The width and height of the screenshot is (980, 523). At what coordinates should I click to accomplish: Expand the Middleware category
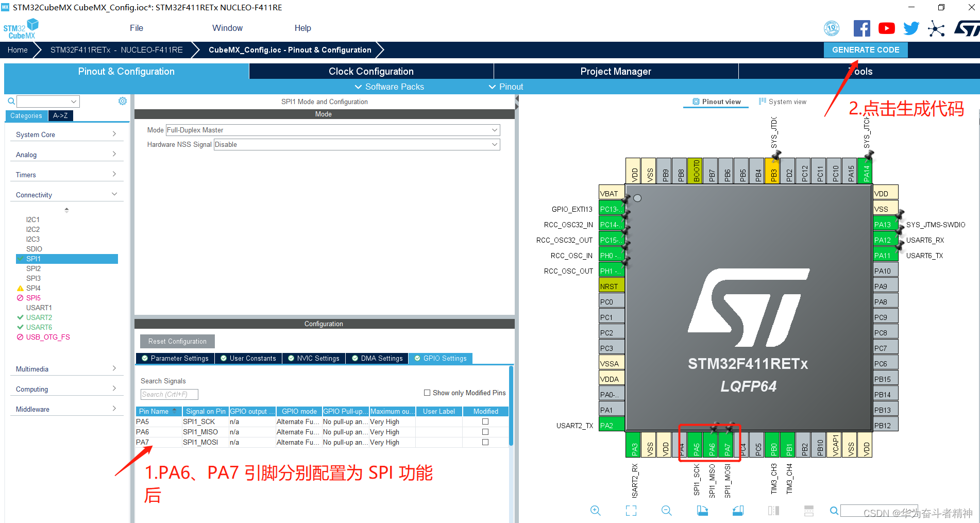pyautogui.click(x=66, y=409)
